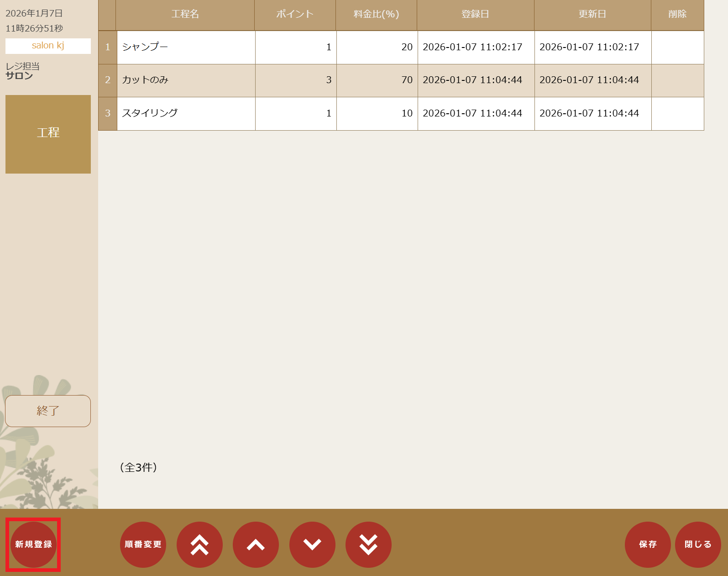Select the シャンプー process name cell
Viewport: 728px width, 576px height.
[186, 47]
